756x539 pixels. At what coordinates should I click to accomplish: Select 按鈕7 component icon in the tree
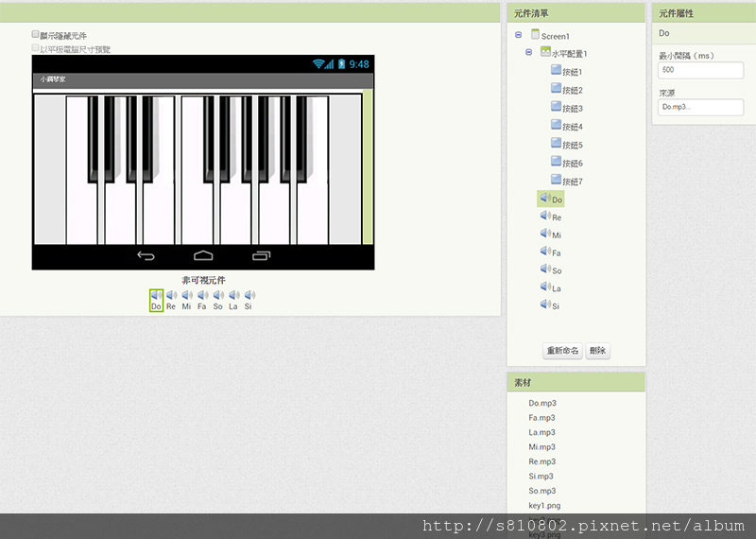[556, 180]
